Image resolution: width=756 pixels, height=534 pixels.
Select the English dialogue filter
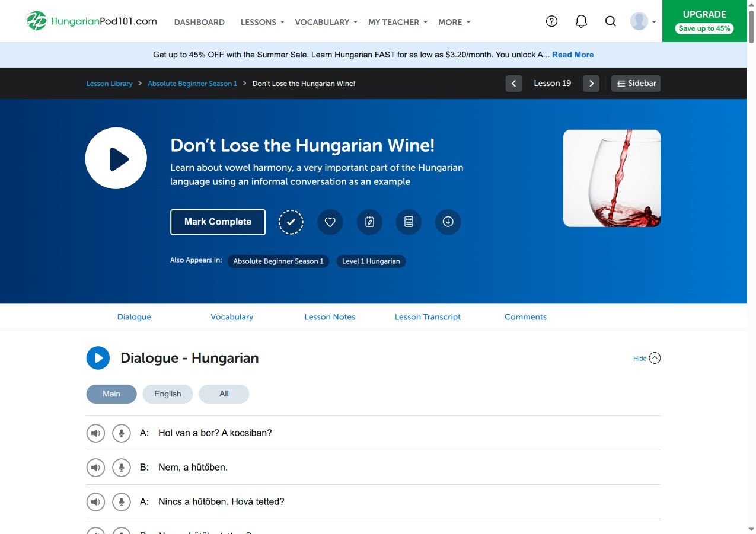168,394
